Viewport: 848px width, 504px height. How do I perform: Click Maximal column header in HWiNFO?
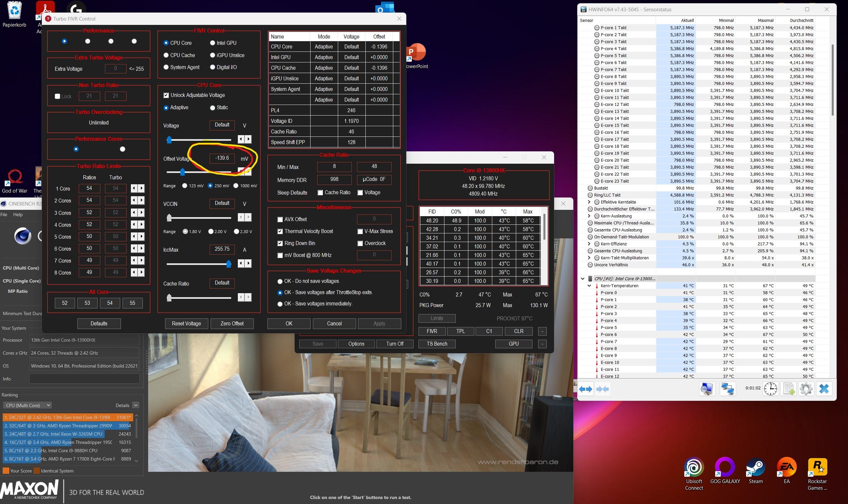click(x=755, y=20)
